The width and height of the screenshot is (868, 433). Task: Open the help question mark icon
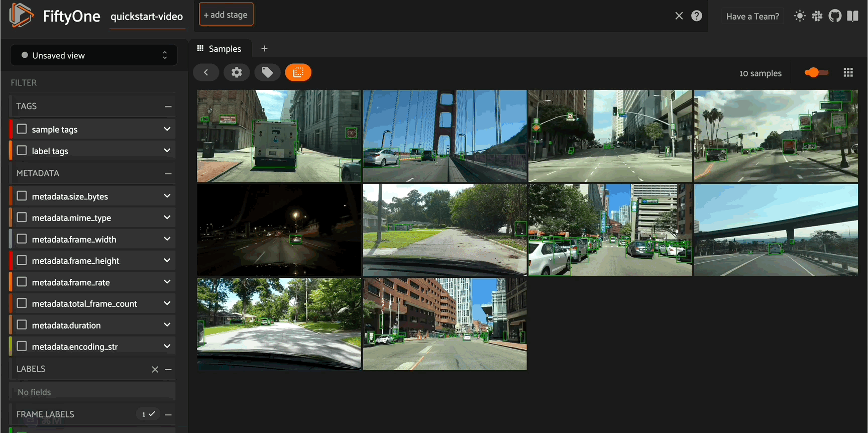[697, 16]
